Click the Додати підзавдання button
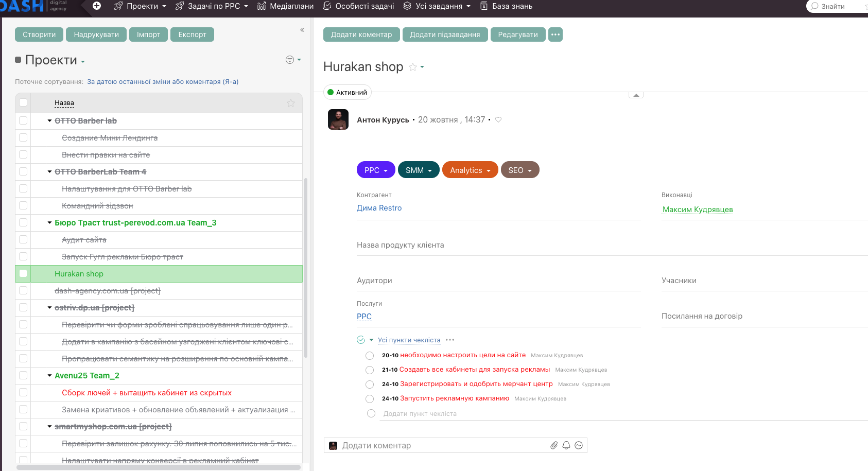This screenshot has height=471, width=868. (445, 34)
